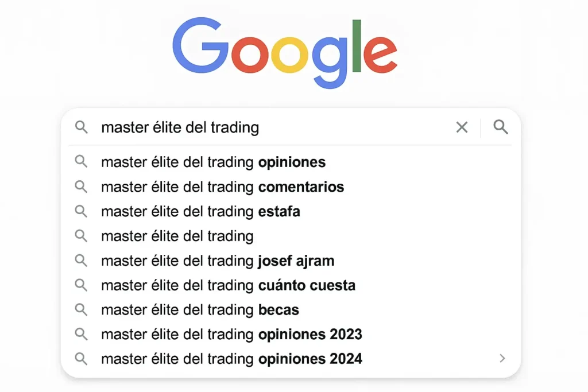Screen dimensions: 588x392
Task: Click magnifier icon beside 'opiniones' suggestion
Action: pyautogui.click(x=82, y=162)
